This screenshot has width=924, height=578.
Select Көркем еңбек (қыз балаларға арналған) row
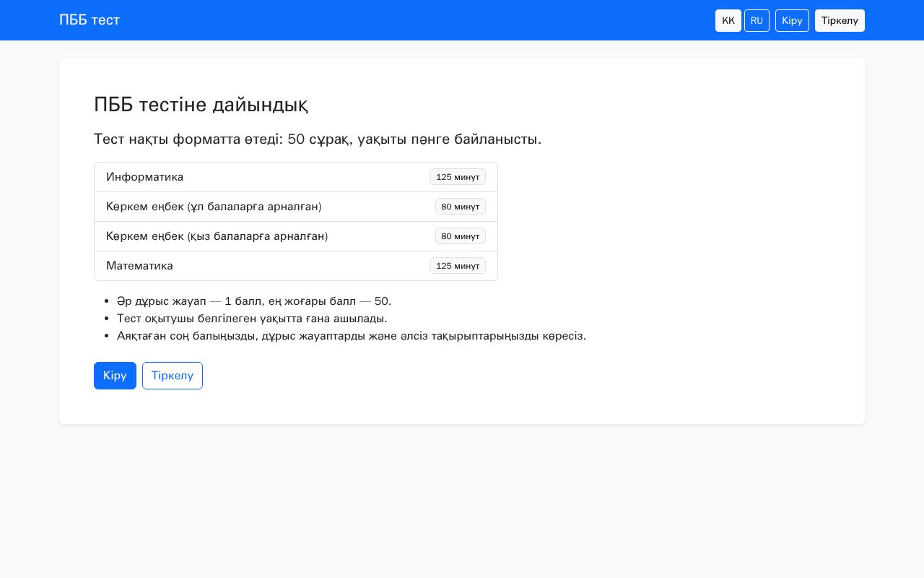296,236
